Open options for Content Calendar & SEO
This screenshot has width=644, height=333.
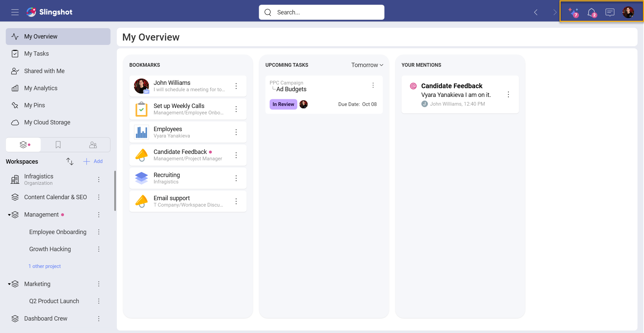[x=99, y=197]
